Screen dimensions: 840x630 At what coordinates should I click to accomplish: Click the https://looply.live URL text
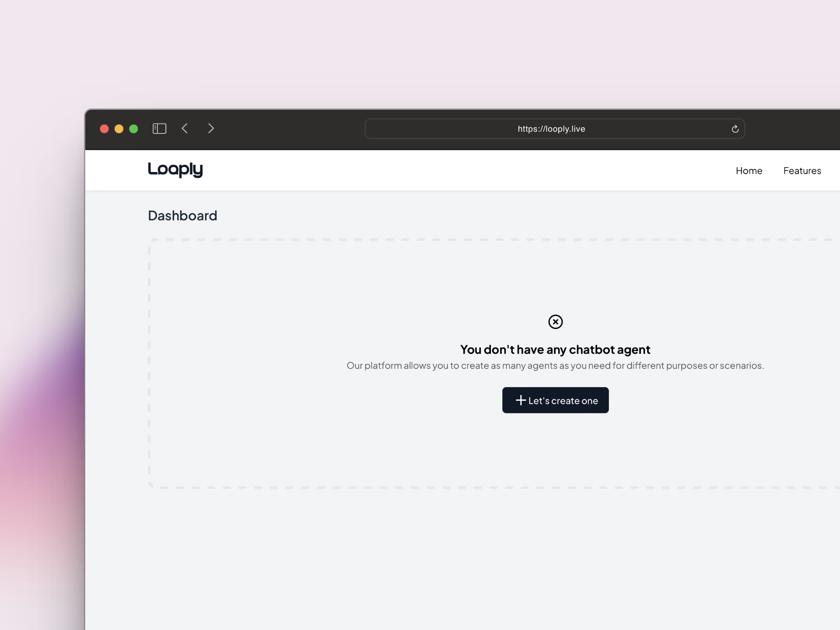coord(551,129)
